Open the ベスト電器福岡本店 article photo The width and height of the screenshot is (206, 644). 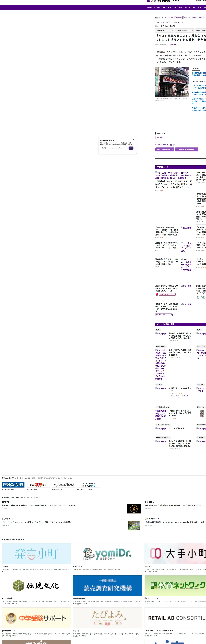pyautogui.click(x=172, y=82)
